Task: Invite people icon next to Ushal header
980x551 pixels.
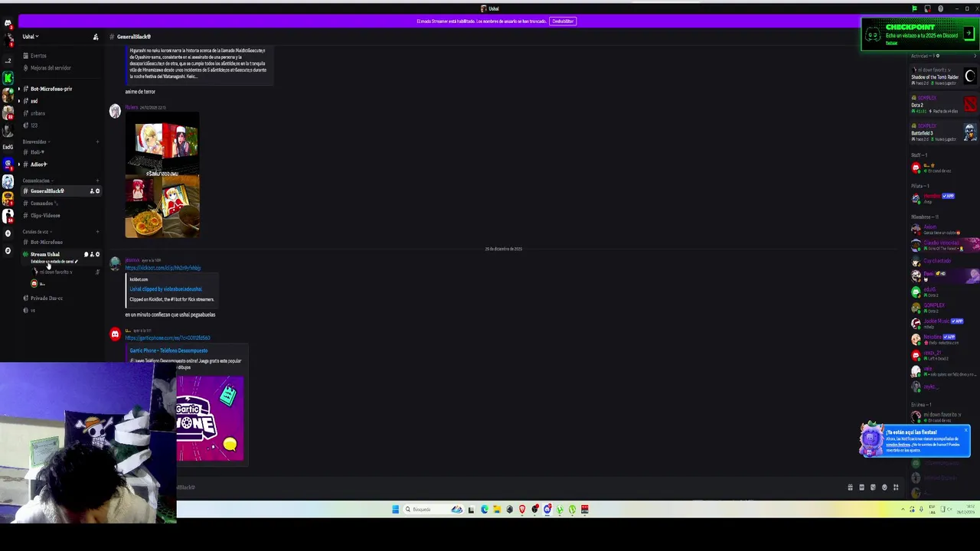Action: point(96,37)
